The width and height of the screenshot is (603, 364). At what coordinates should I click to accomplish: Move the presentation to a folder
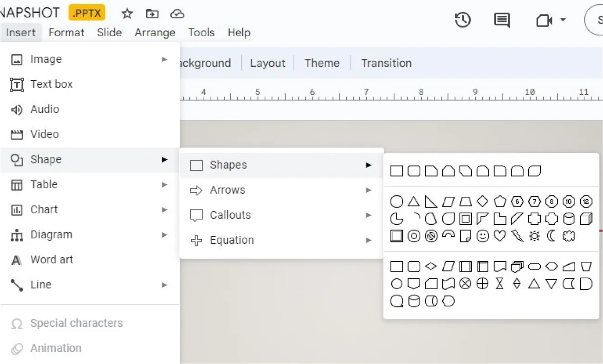point(152,13)
